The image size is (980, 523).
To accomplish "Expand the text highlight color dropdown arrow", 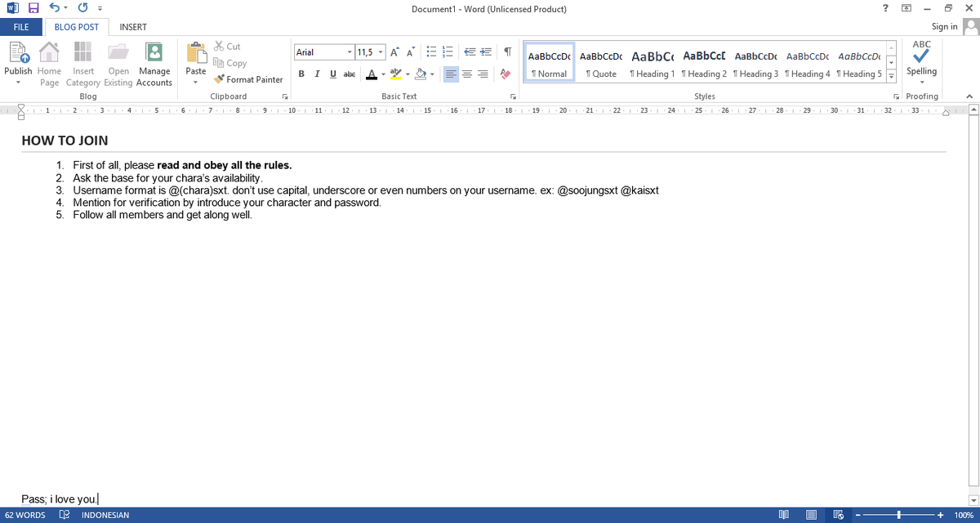I will click(408, 74).
